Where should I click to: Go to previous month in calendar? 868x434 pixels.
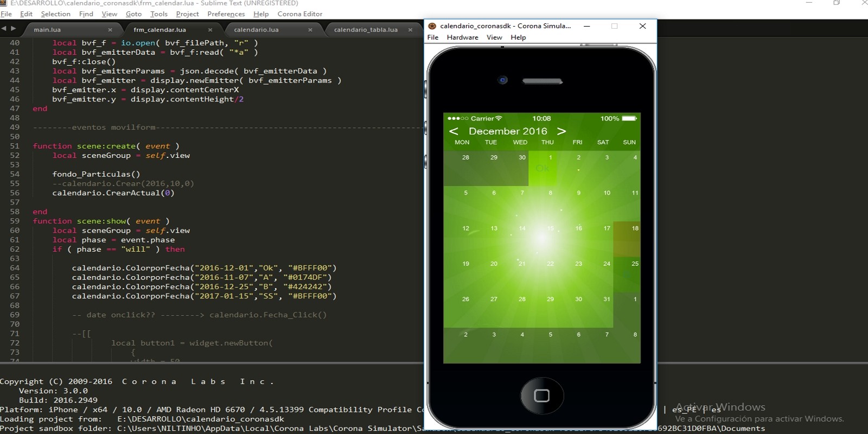[454, 131]
